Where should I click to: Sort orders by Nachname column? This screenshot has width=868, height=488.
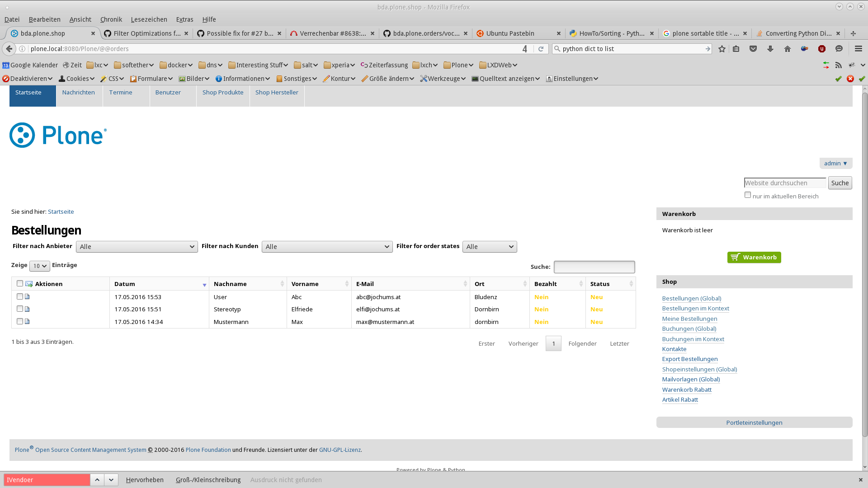point(248,284)
